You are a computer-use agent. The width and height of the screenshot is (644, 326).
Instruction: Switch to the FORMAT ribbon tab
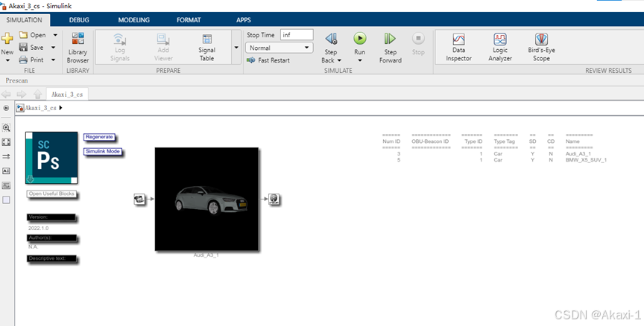tap(189, 19)
